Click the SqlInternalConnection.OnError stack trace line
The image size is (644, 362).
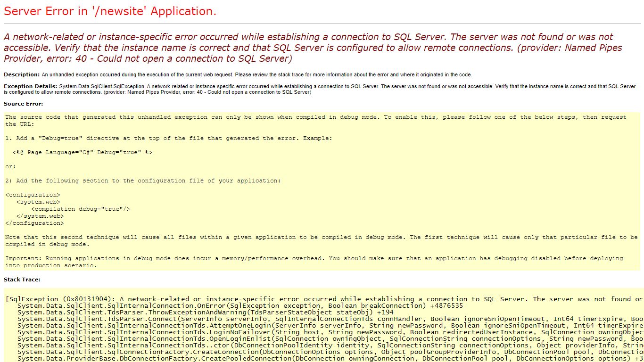coord(240,305)
